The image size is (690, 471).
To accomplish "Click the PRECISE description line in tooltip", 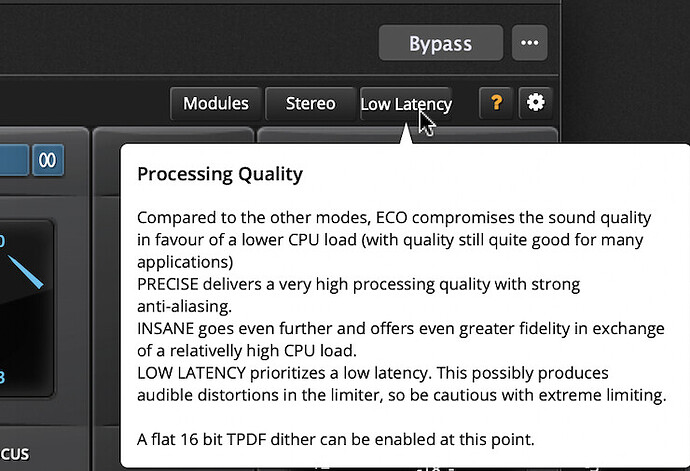I will pyautogui.click(x=358, y=295).
